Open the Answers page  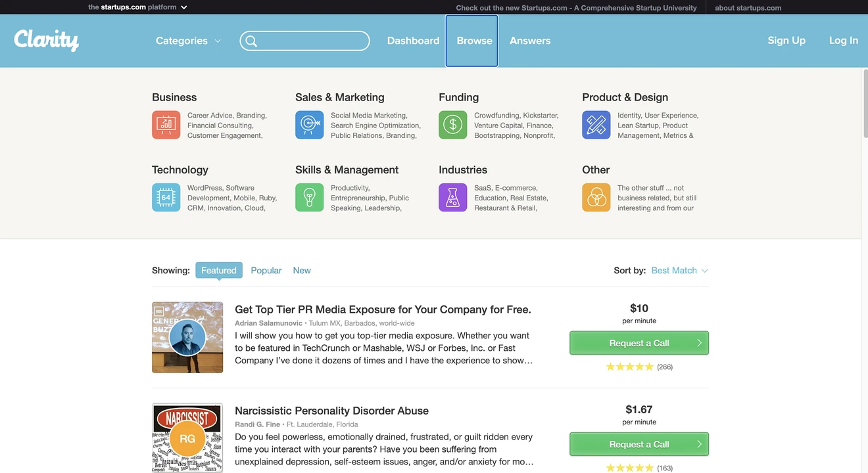tap(530, 41)
